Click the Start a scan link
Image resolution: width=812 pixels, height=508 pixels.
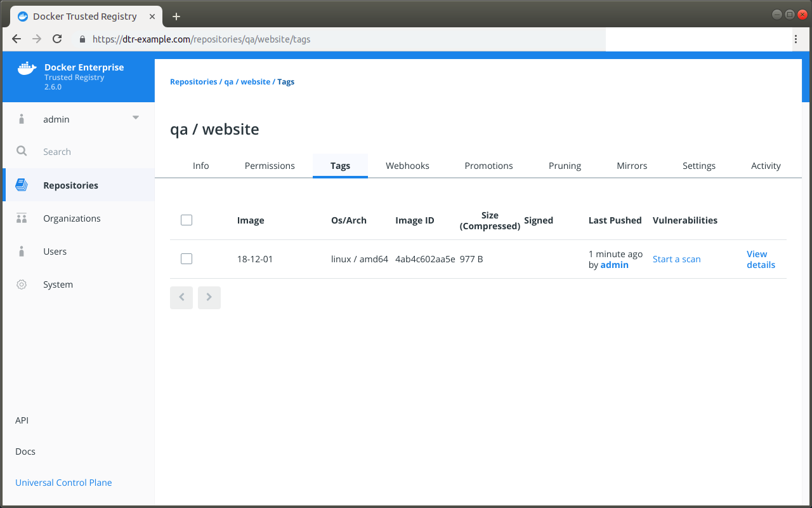click(676, 259)
